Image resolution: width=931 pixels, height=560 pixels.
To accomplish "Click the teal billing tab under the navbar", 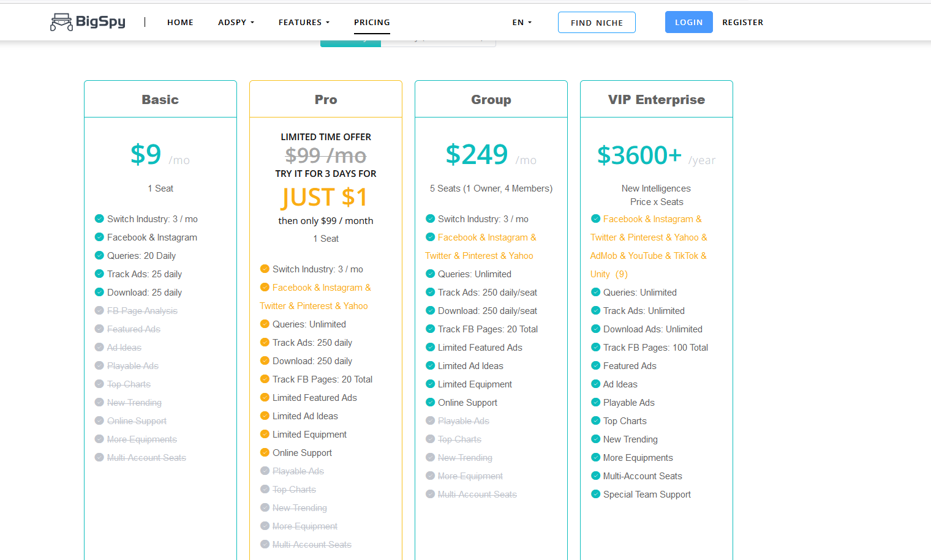I will (x=350, y=43).
